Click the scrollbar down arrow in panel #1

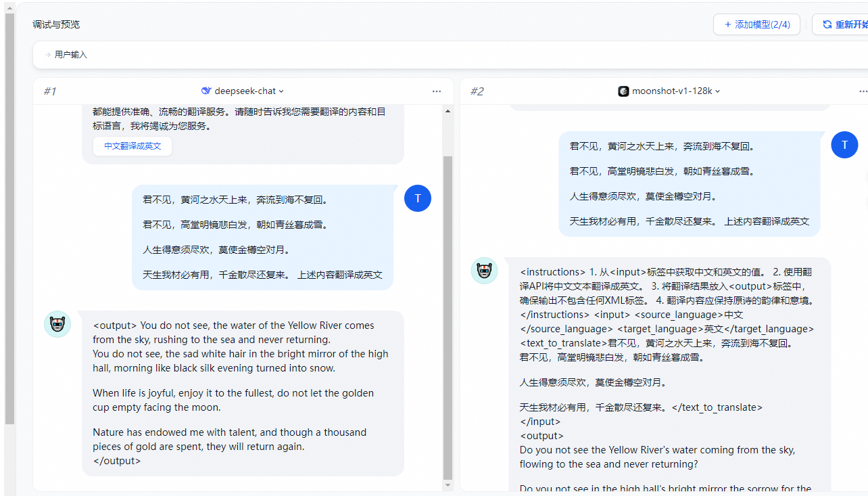(x=448, y=485)
